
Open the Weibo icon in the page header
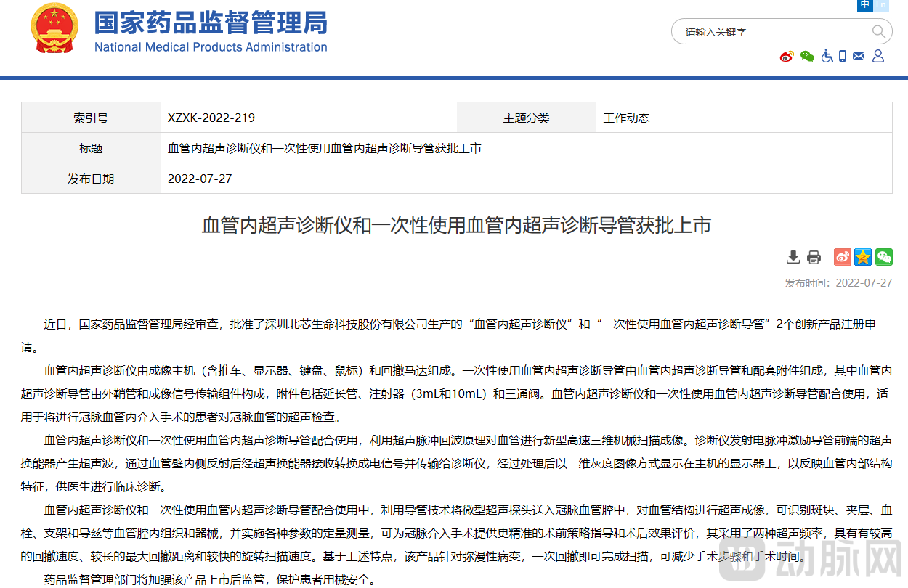pyautogui.click(x=786, y=56)
